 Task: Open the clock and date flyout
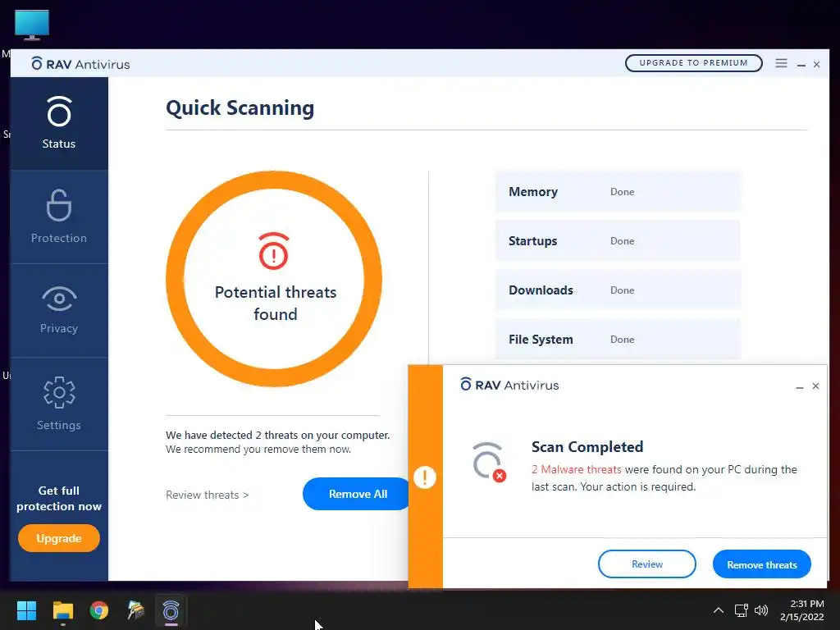coord(801,610)
